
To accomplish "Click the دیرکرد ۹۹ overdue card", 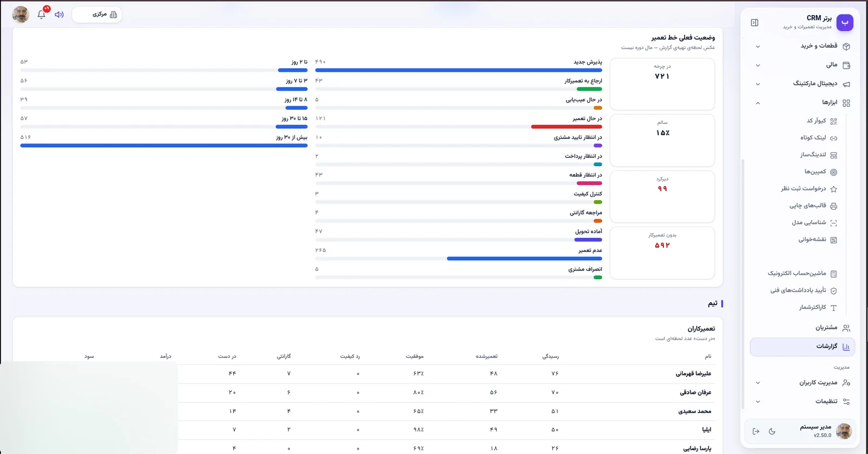I will 662,197.
